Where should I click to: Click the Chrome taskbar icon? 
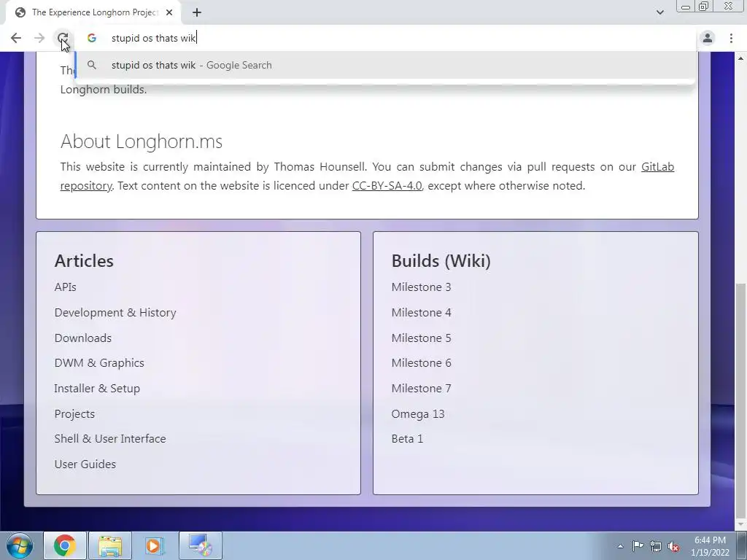[x=65, y=545]
